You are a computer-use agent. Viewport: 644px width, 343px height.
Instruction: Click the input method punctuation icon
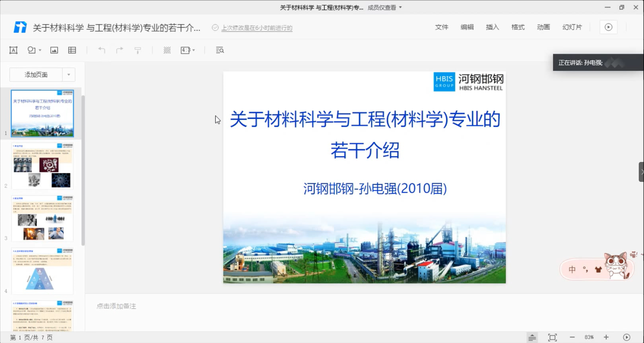(x=585, y=270)
